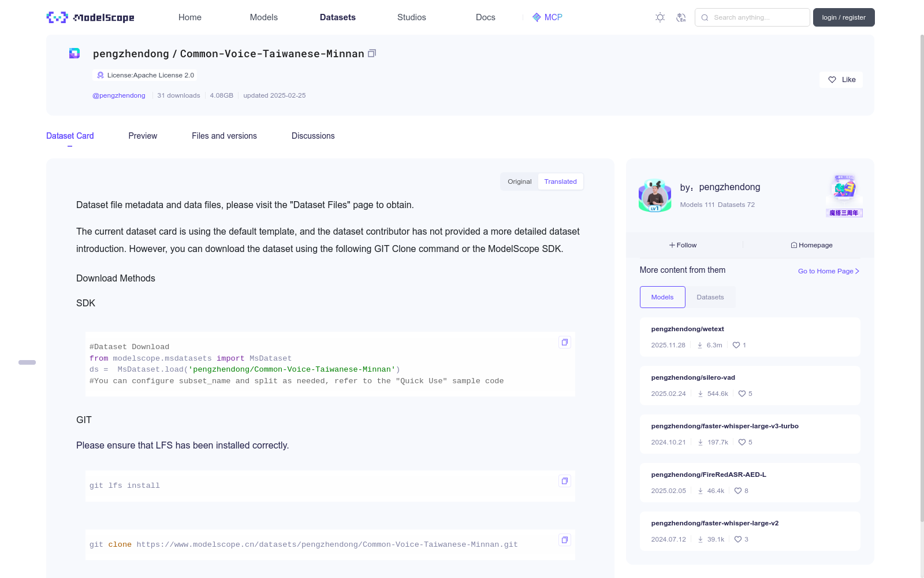
Task: Click the "31 downloads" text
Action: coord(178,95)
